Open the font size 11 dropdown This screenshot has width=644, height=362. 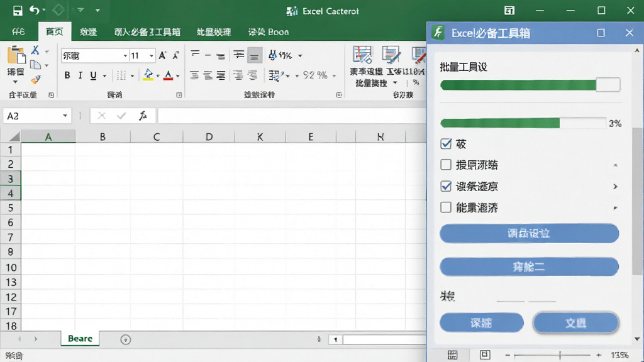click(151, 56)
